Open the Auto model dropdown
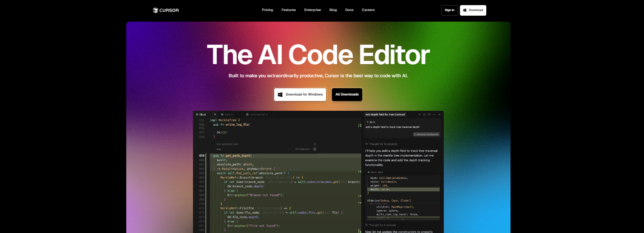 219,149
